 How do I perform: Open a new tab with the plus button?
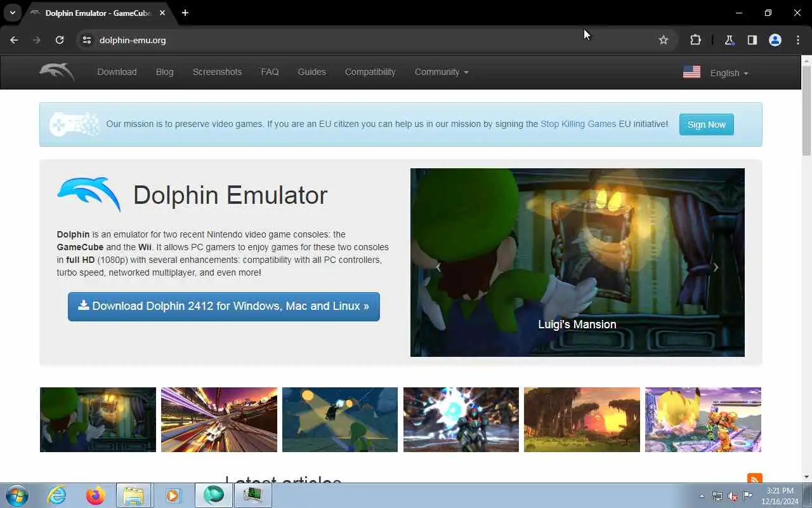coord(185,13)
